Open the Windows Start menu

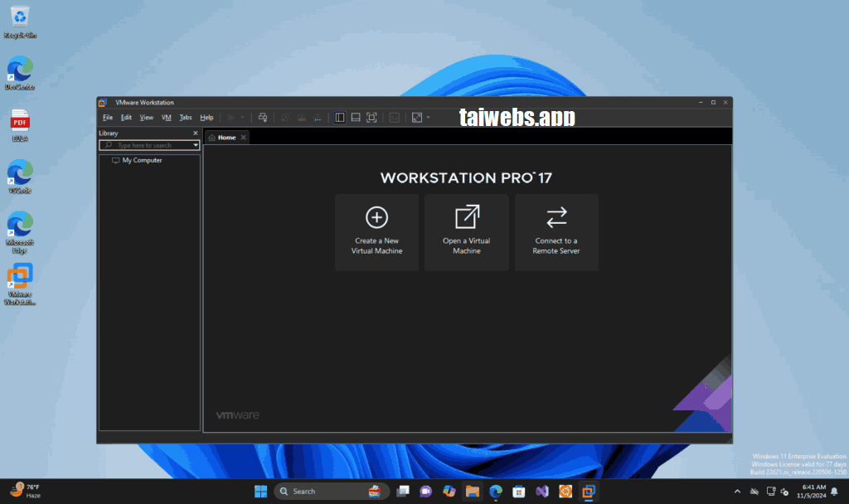260,491
